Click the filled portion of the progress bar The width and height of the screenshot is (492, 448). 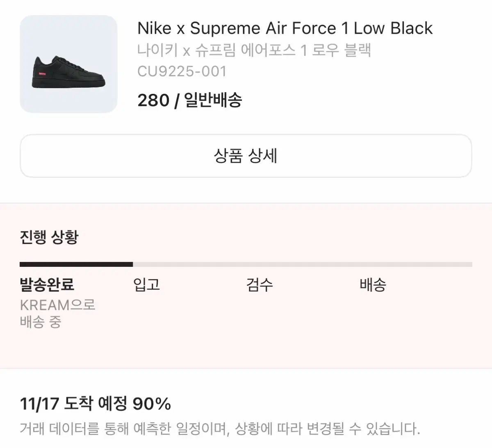[76, 264]
